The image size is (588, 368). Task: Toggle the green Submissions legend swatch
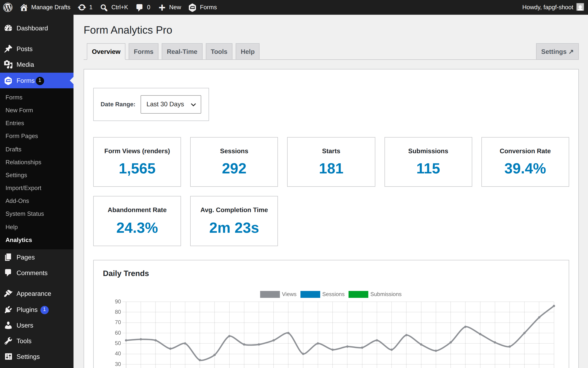[x=358, y=294]
